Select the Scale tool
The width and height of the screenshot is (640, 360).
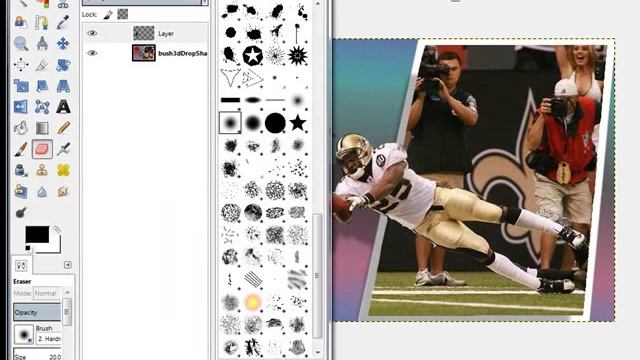(21, 86)
